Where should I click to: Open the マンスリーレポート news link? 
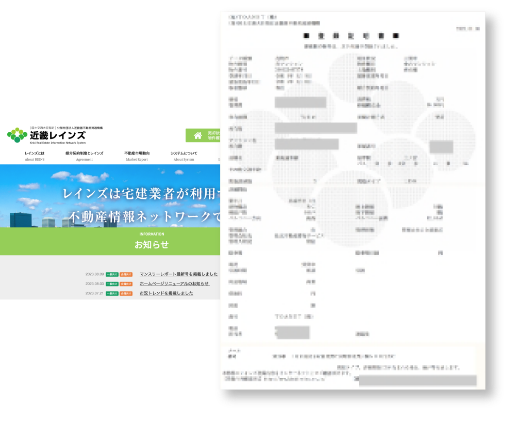tap(178, 274)
